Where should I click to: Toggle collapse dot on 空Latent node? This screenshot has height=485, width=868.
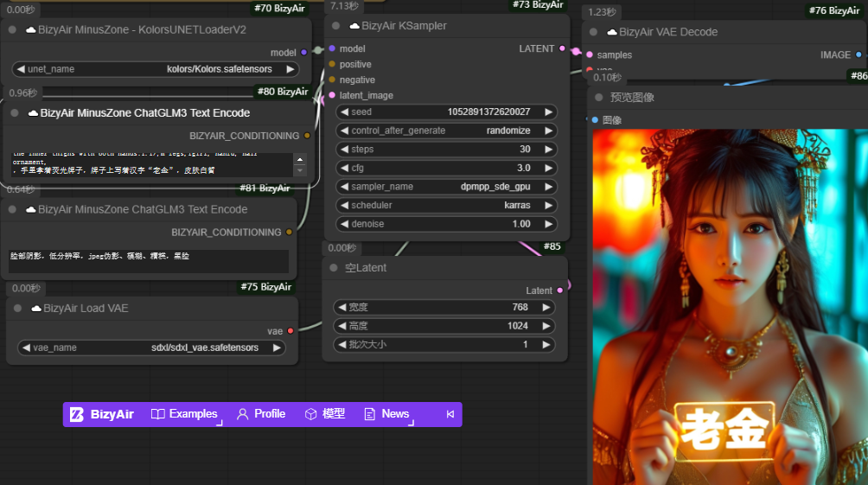[333, 268]
